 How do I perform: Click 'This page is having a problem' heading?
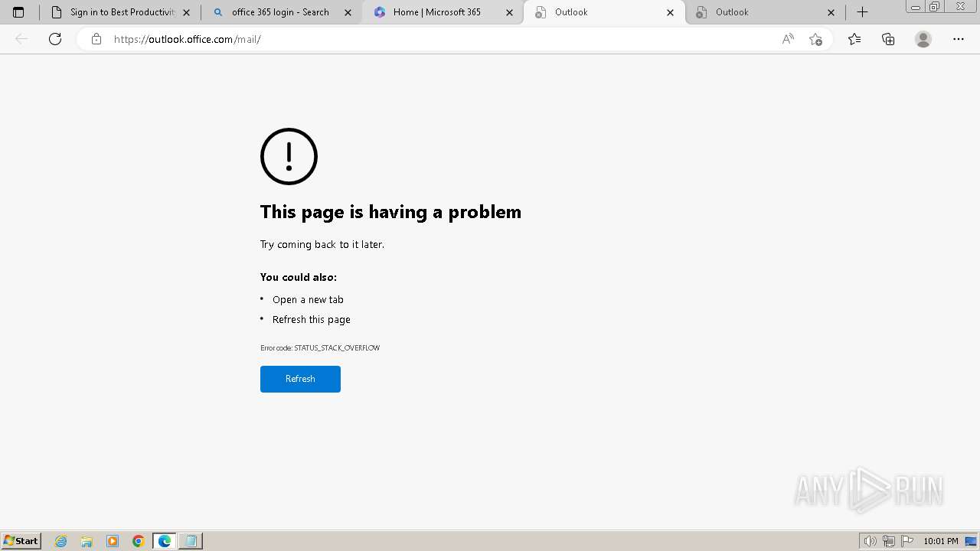pos(390,212)
